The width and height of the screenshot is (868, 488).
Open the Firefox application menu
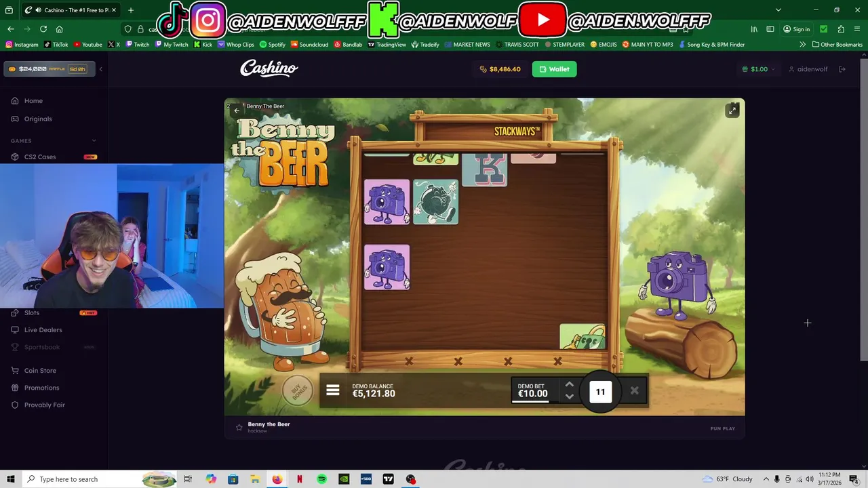(858, 29)
